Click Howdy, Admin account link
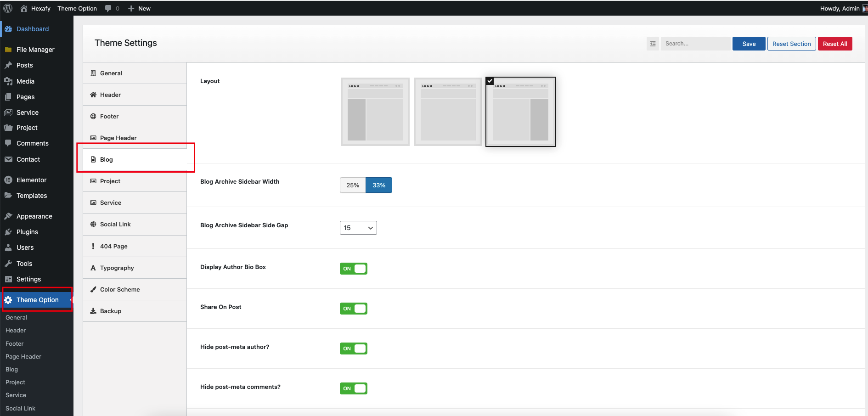This screenshot has height=416, width=868. coord(840,8)
